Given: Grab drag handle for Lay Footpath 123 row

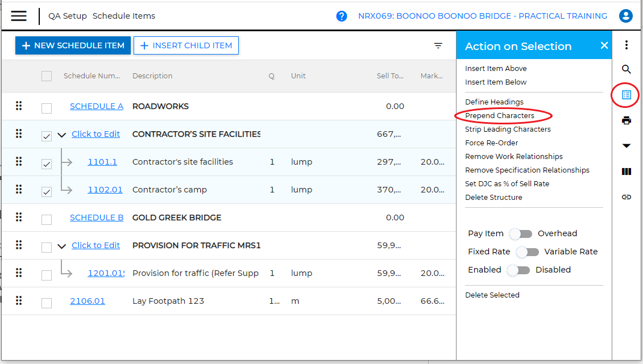Looking at the screenshot, I should pyautogui.click(x=19, y=301).
